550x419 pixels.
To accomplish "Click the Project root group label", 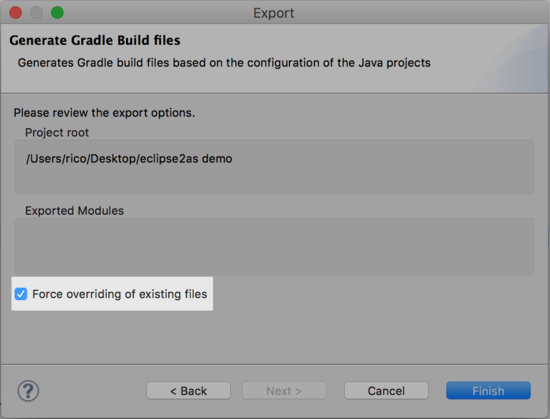I will point(57,133).
